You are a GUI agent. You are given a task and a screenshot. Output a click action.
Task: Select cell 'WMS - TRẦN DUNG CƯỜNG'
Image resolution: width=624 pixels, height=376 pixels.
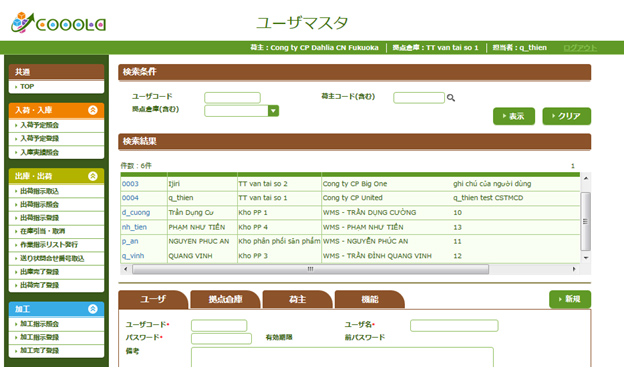[369, 212]
